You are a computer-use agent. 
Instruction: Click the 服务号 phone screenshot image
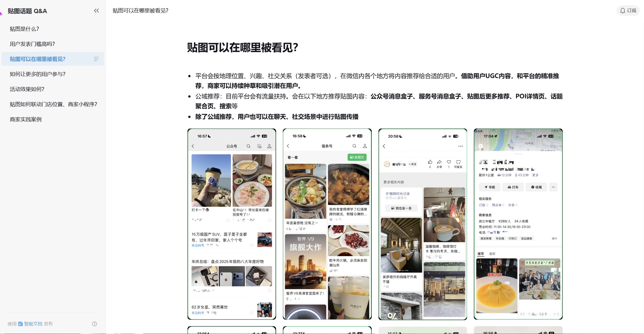pyautogui.click(x=327, y=224)
